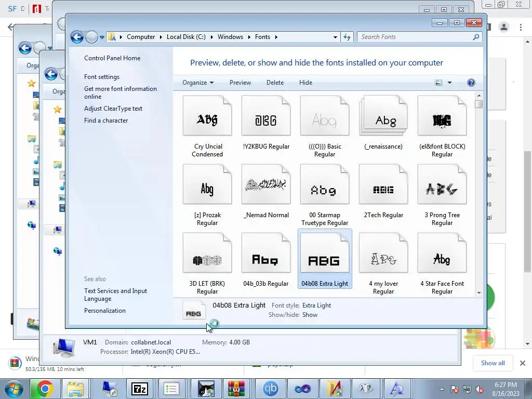Show hidden system tray icons arrow
Image resolution: width=532 pixels, height=399 pixels.
(442, 389)
